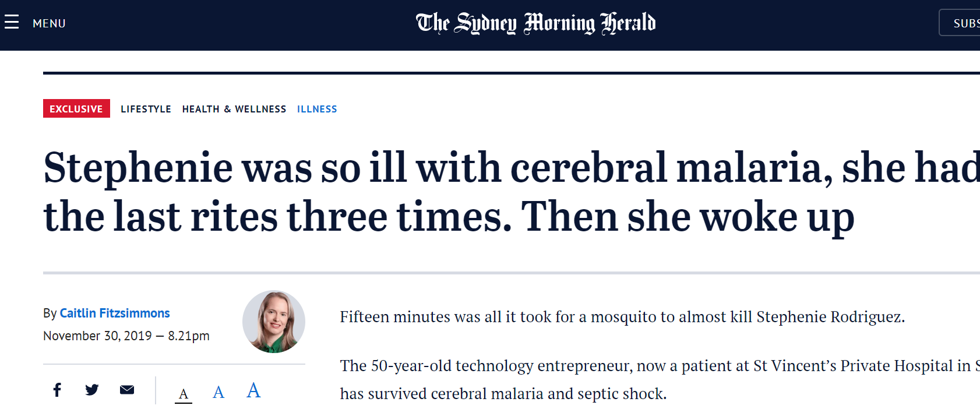
Task: Share article on Twitter
Action: (x=92, y=390)
